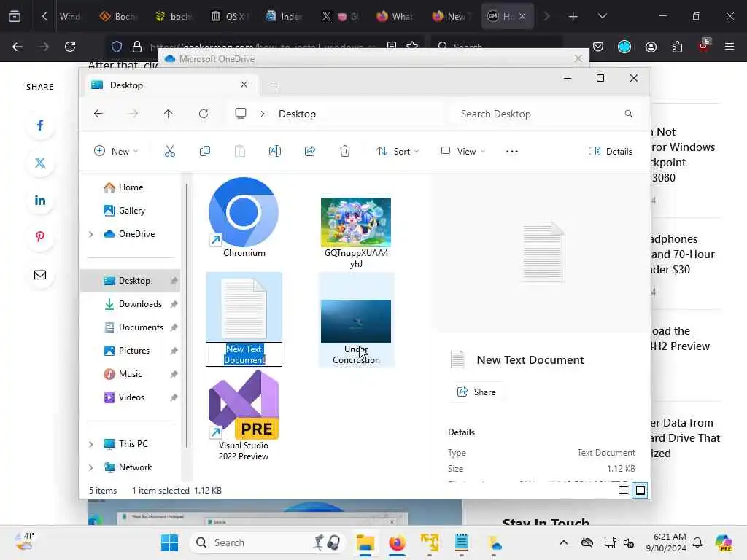Expand the Network tree node
This screenshot has height=560, width=747.
point(90,467)
